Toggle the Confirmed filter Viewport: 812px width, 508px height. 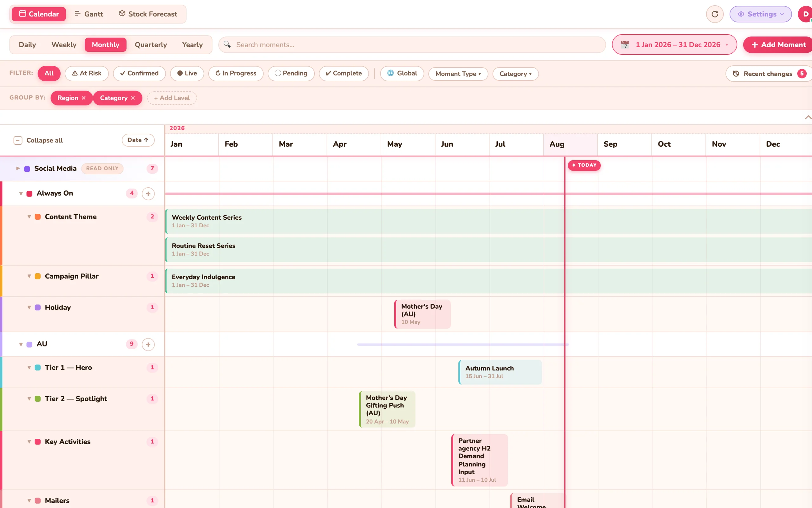point(139,73)
